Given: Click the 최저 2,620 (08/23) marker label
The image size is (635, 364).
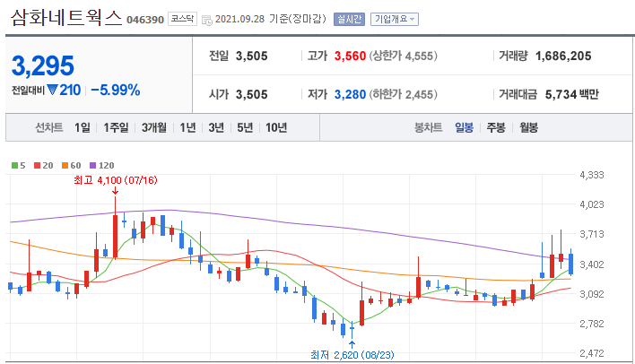Looking at the screenshot, I should [x=352, y=355].
